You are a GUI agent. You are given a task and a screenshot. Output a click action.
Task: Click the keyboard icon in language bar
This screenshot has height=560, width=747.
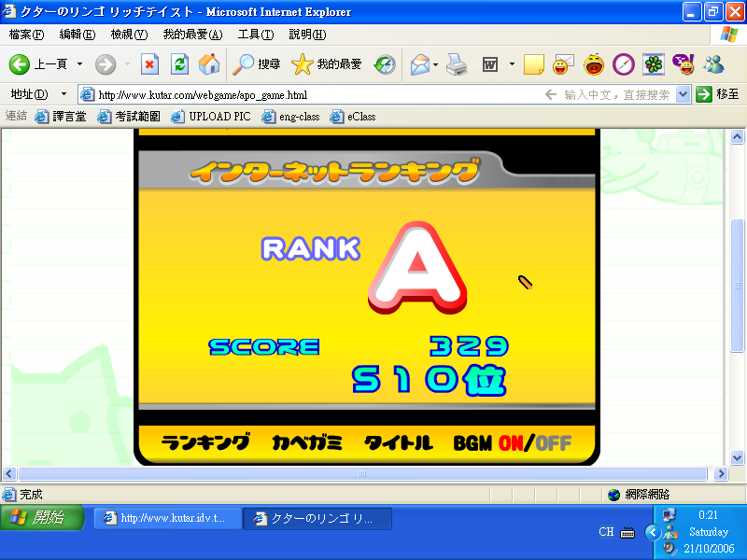tap(627, 532)
